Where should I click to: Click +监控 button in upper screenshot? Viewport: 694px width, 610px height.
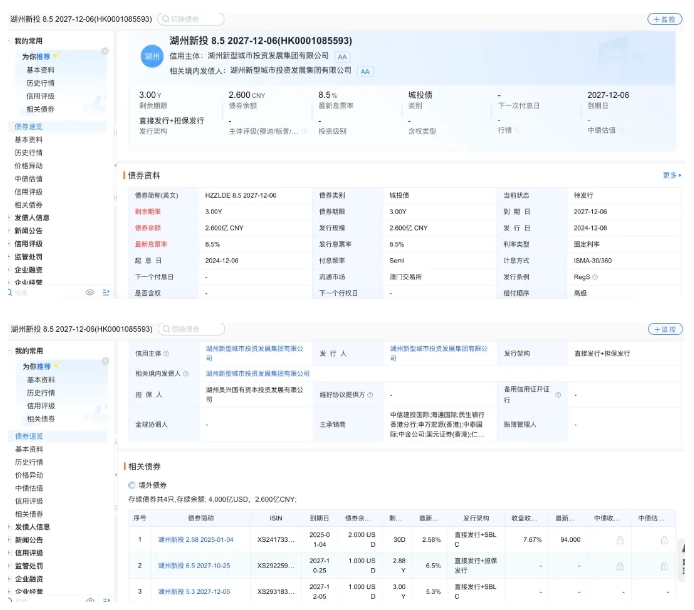[x=665, y=19]
